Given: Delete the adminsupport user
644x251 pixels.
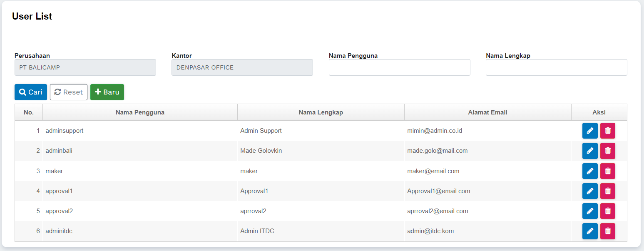Looking at the screenshot, I should click(607, 131).
